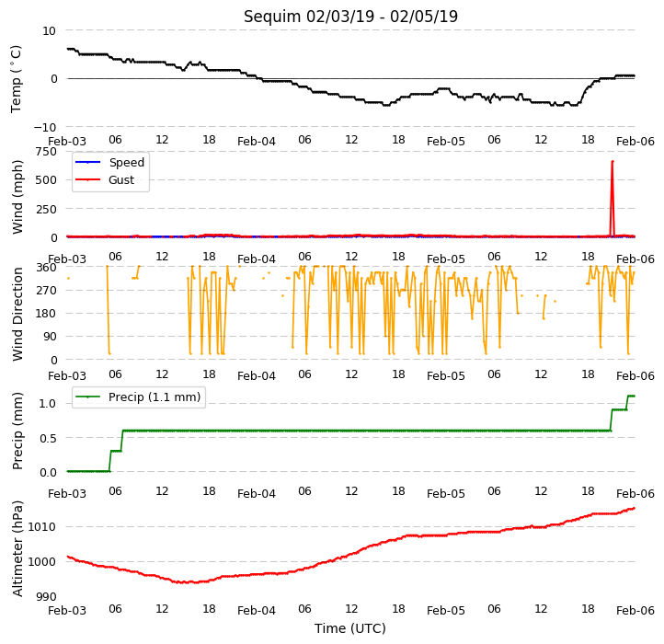The image size is (664, 644).
Task: Click the Time (UTC) x-axis label
Action: 350,628
